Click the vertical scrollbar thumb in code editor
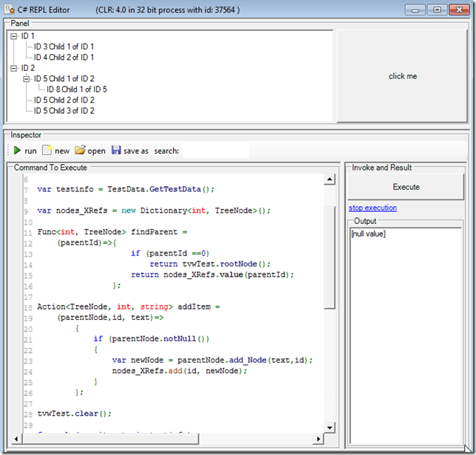The image size is (476, 455). click(330, 257)
